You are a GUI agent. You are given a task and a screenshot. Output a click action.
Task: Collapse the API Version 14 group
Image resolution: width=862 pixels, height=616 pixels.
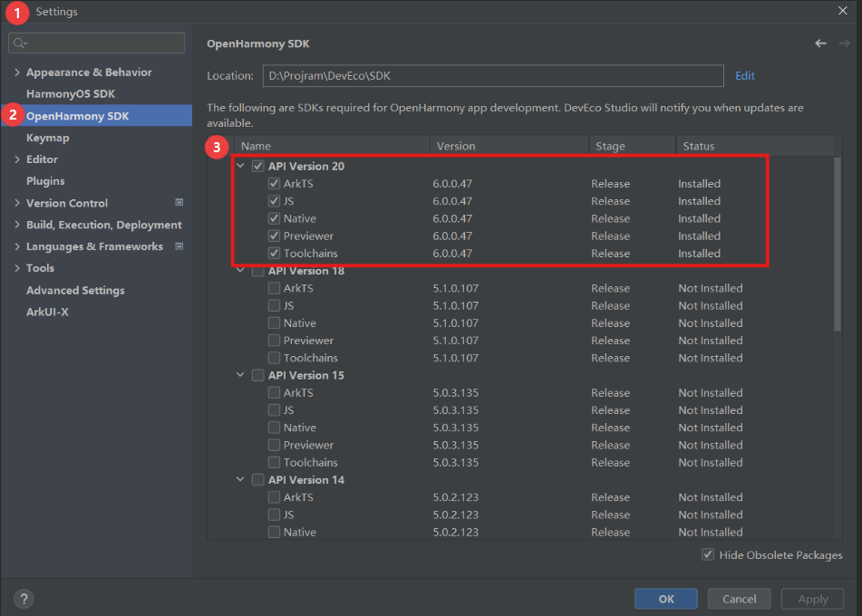point(240,479)
